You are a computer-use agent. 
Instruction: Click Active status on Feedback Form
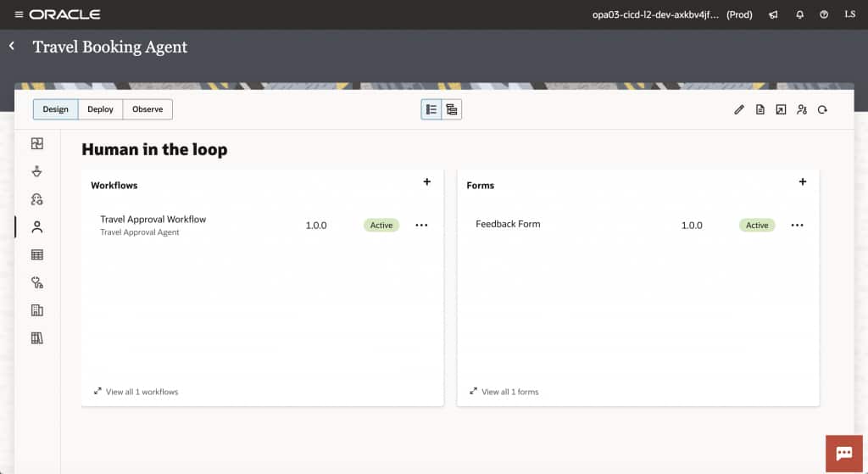[757, 226]
